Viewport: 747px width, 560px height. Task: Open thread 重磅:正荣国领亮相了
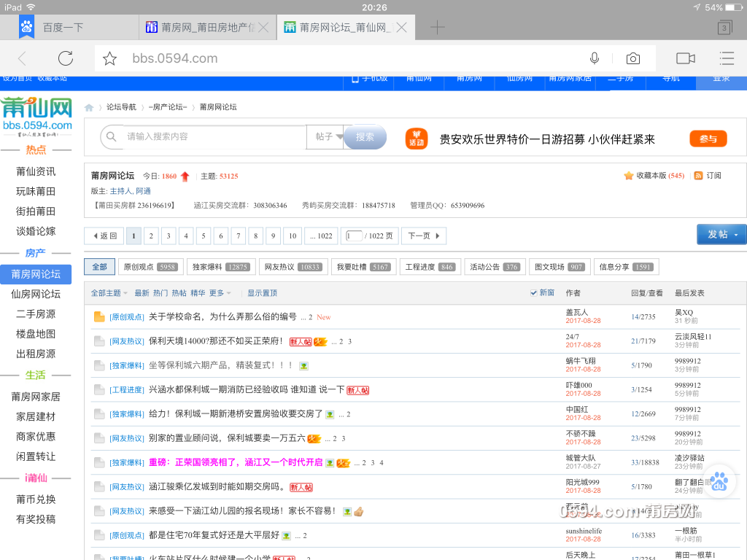click(236, 462)
